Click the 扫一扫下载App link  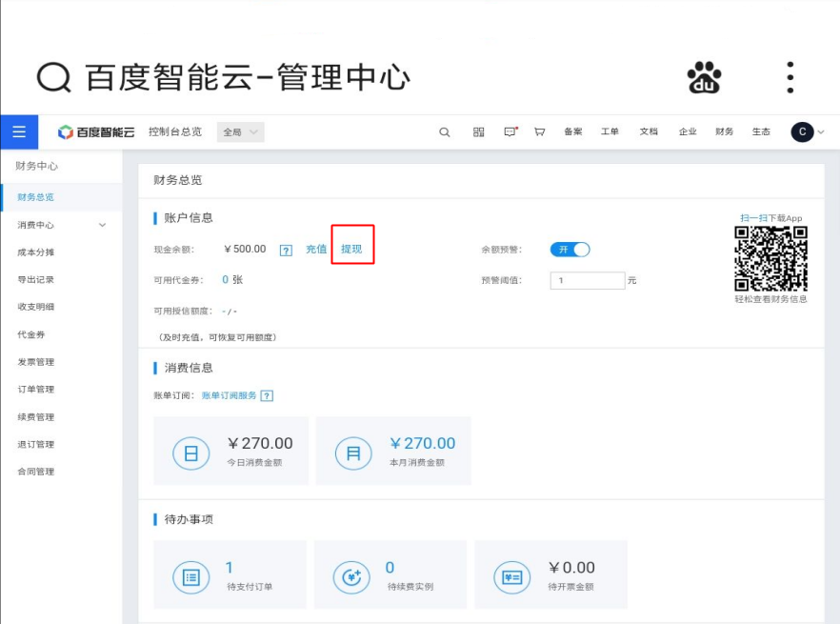tap(770, 218)
